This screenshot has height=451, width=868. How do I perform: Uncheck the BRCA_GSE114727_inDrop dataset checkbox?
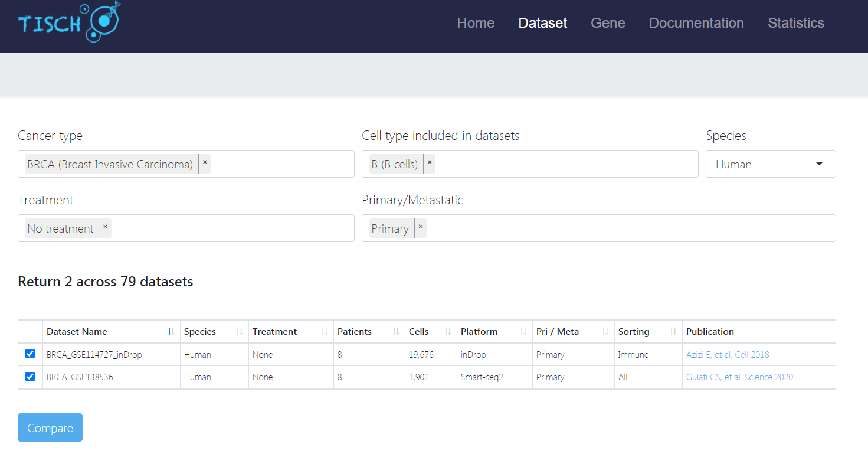pos(30,354)
